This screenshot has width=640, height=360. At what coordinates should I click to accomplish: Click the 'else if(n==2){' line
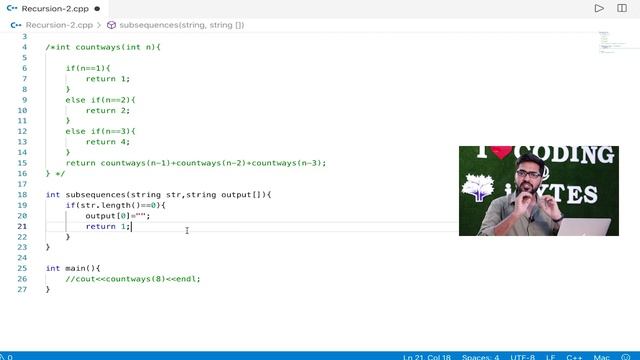[100, 100]
